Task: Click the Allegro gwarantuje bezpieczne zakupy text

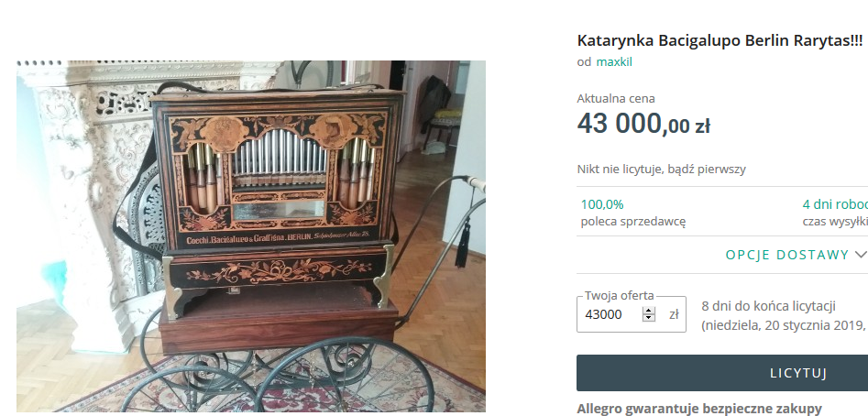Action: 699,409
